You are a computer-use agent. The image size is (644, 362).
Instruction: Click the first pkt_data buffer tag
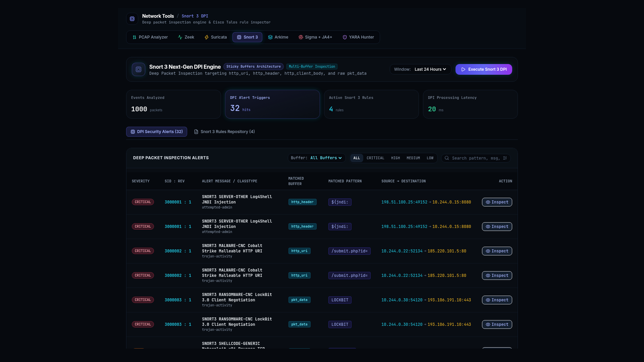(299, 300)
